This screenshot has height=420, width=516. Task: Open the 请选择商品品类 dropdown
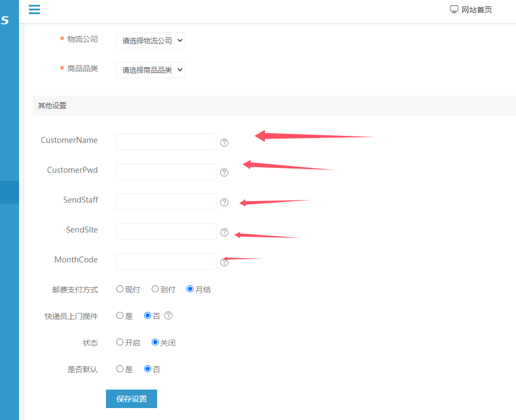pos(151,70)
